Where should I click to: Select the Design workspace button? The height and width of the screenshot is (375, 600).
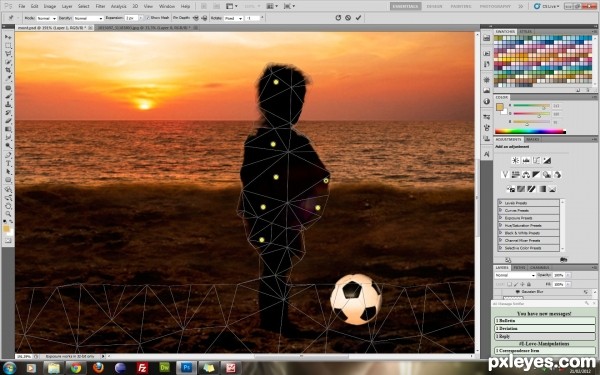pos(434,6)
